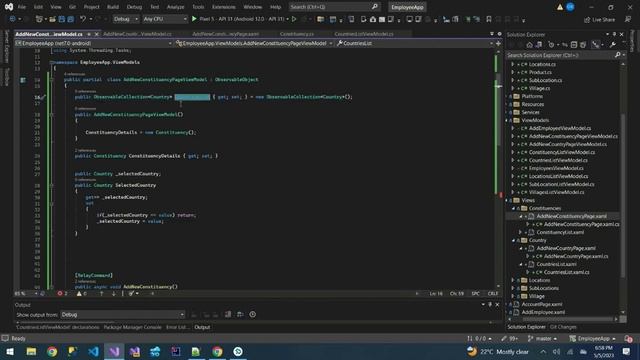The width and height of the screenshot is (640, 360).
Task: Switch to the CountriesListViewModel.cs tab
Action: 364,34
